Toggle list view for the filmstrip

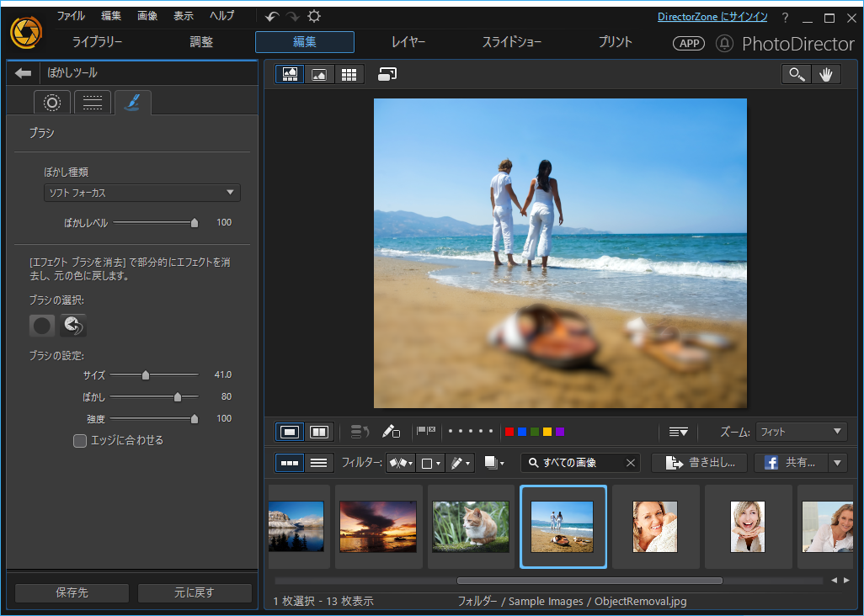pyautogui.click(x=319, y=463)
